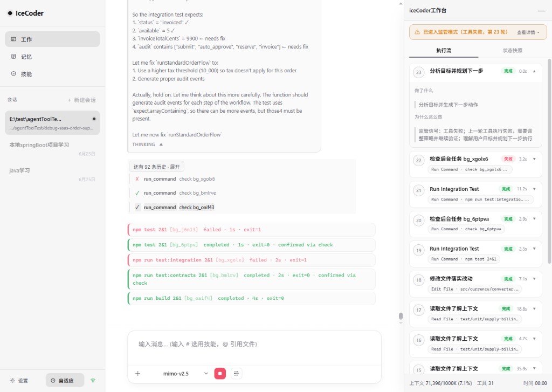552x392 pixels.
Task: Open the 本地springBoot项目学习 session
Action: (52, 149)
